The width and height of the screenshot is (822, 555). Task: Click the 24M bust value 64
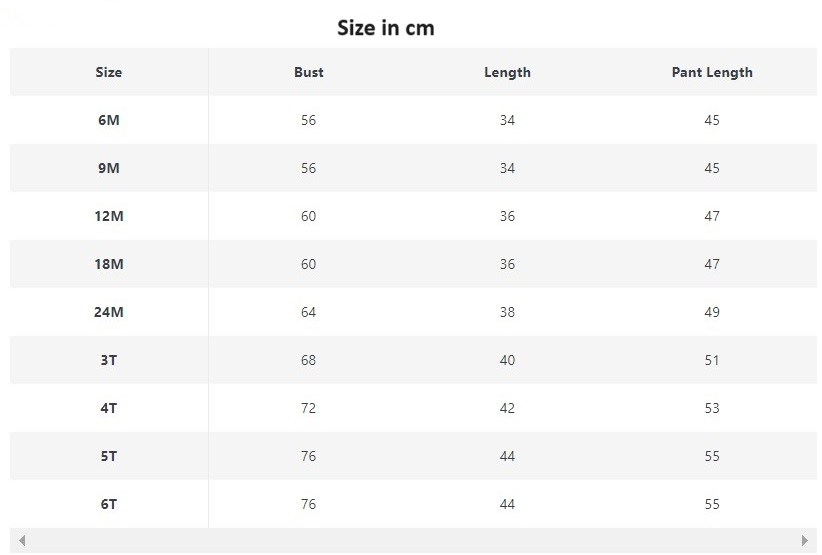coord(308,312)
